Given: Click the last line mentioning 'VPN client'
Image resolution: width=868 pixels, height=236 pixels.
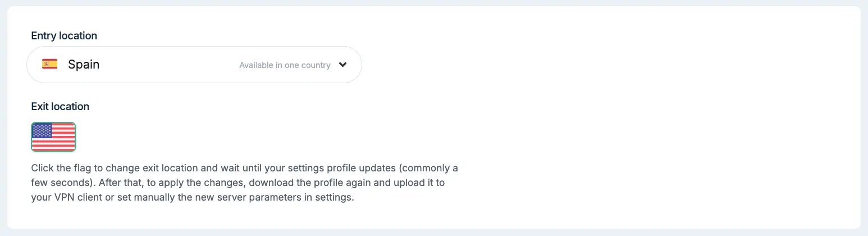Looking at the screenshot, I should tap(193, 198).
